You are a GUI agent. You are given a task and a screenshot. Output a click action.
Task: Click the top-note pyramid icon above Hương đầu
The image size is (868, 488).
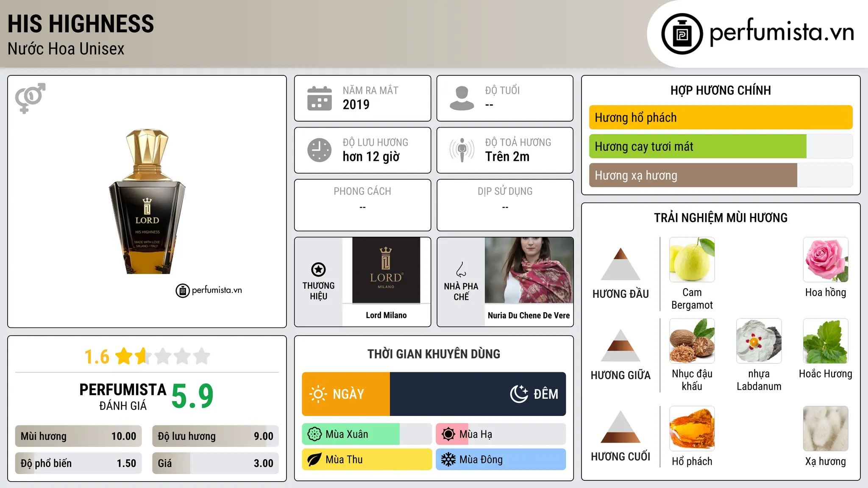[x=620, y=264]
